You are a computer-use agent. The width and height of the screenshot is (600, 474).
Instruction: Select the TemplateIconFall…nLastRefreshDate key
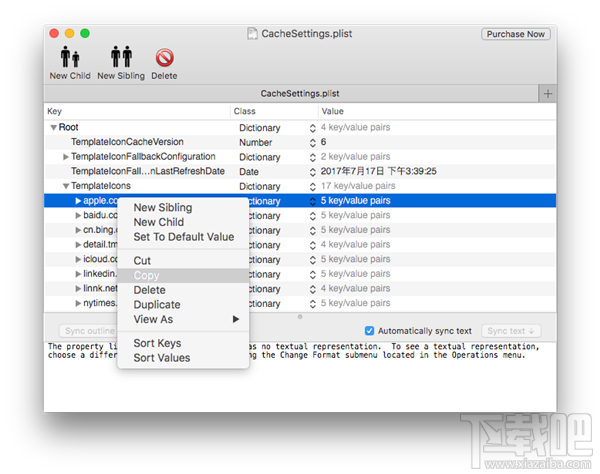click(148, 171)
